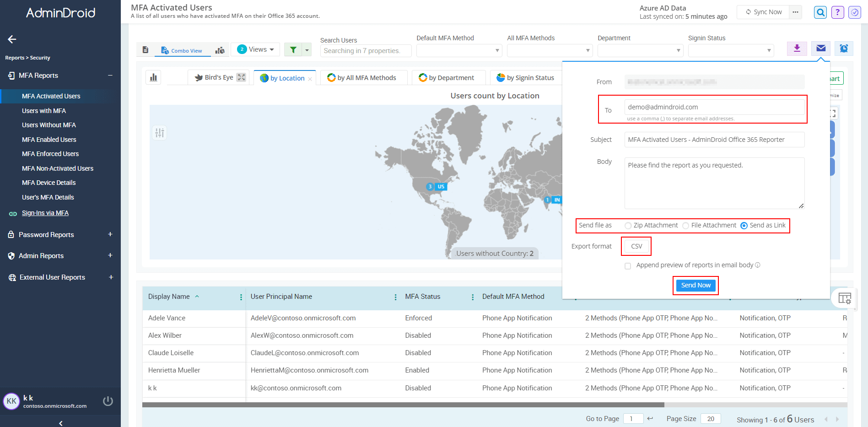868x427 pixels.
Task: Switch to by All MFA Methods tab
Action: pyautogui.click(x=362, y=78)
